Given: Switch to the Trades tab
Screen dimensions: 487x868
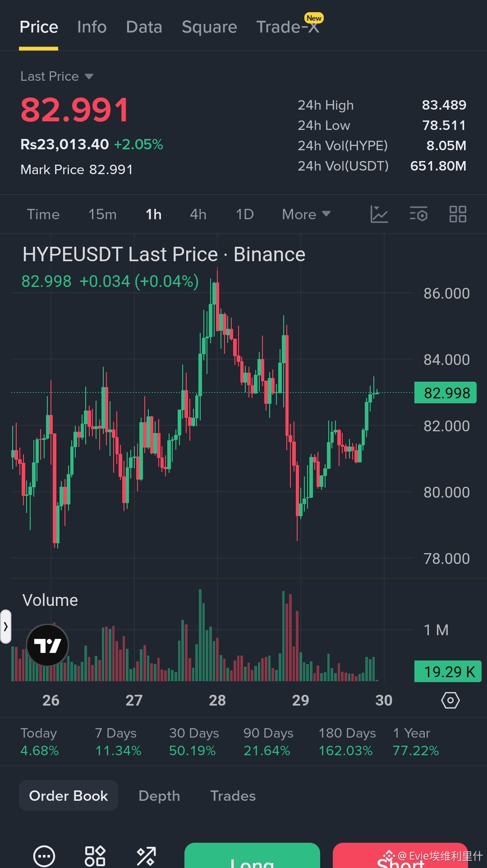Looking at the screenshot, I should [233, 796].
